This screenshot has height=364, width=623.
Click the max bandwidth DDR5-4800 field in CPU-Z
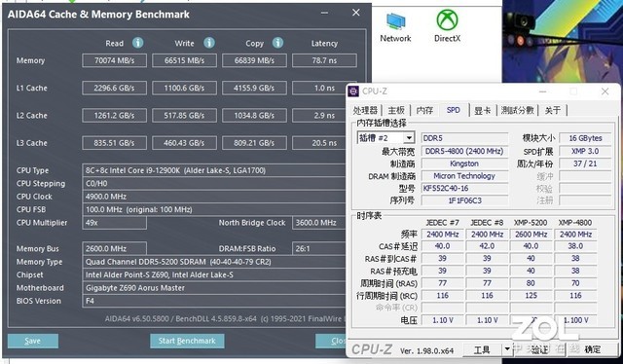coord(464,151)
